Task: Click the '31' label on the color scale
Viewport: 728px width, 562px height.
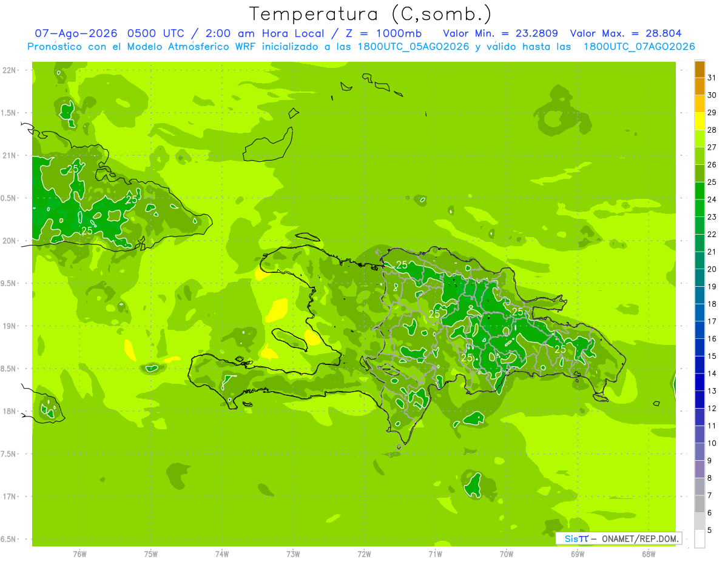Action: point(712,78)
